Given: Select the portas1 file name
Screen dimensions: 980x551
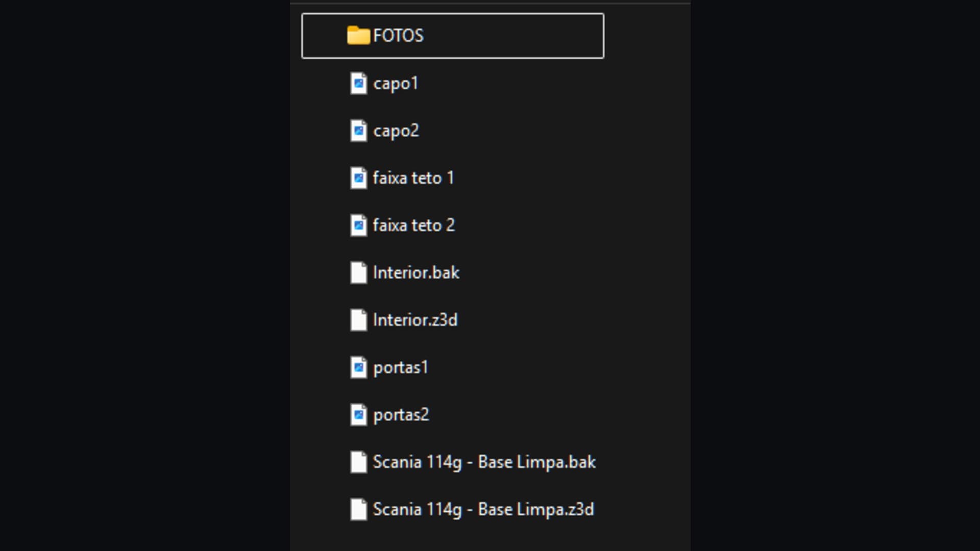Looking at the screenshot, I should click(x=401, y=367).
